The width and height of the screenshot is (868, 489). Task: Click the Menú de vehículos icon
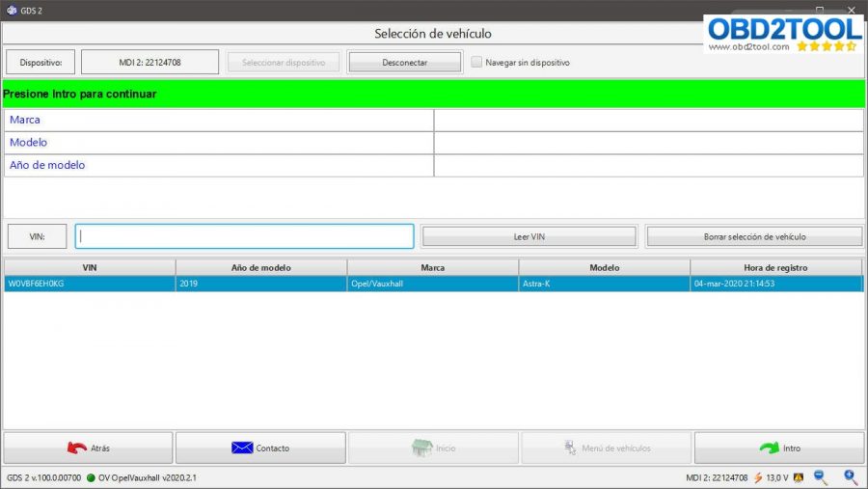[x=570, y=448]
